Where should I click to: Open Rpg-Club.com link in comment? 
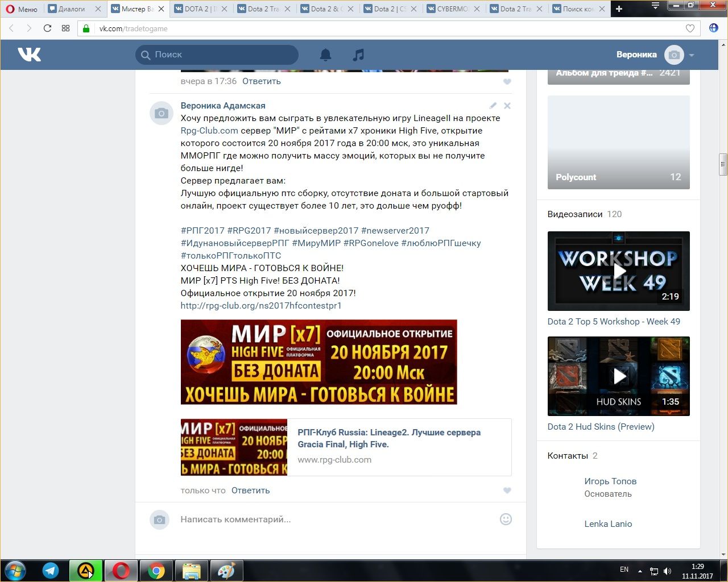click(209, 131)
